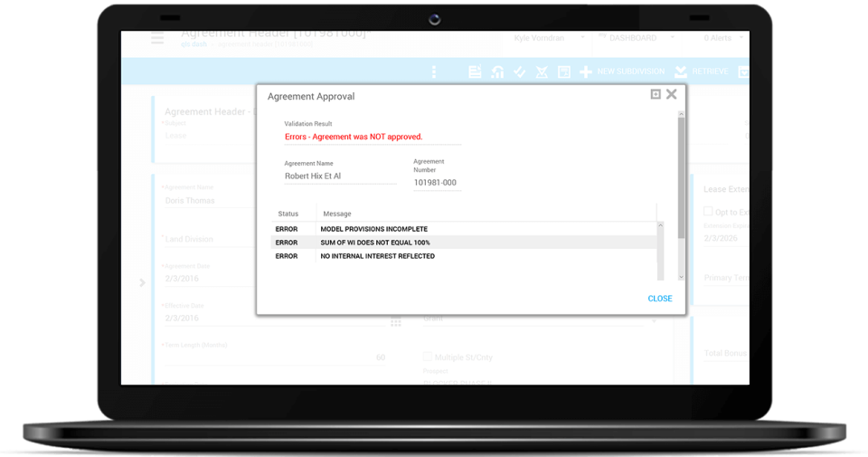Click the Lease subject field
Image resolution: width=868 pixels, height=457 pixels.
pyautogui.click(x=209, y=136)
